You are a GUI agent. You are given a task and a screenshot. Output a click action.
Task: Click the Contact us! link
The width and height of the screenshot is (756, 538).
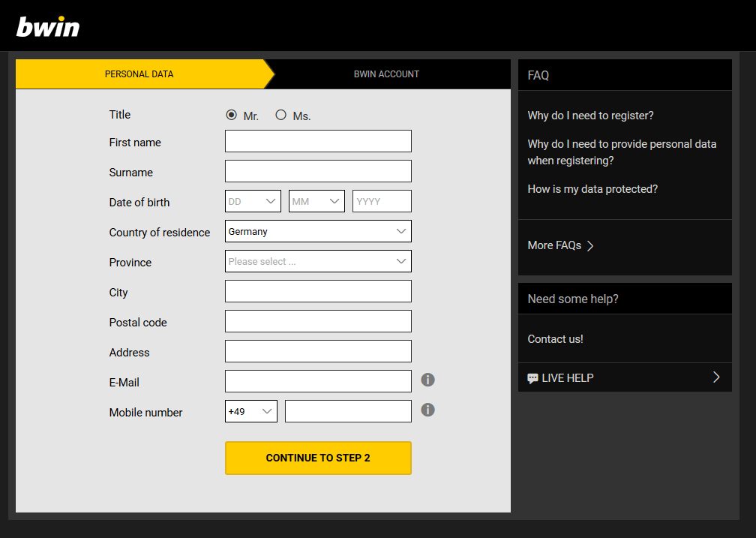tap(556, 338)
